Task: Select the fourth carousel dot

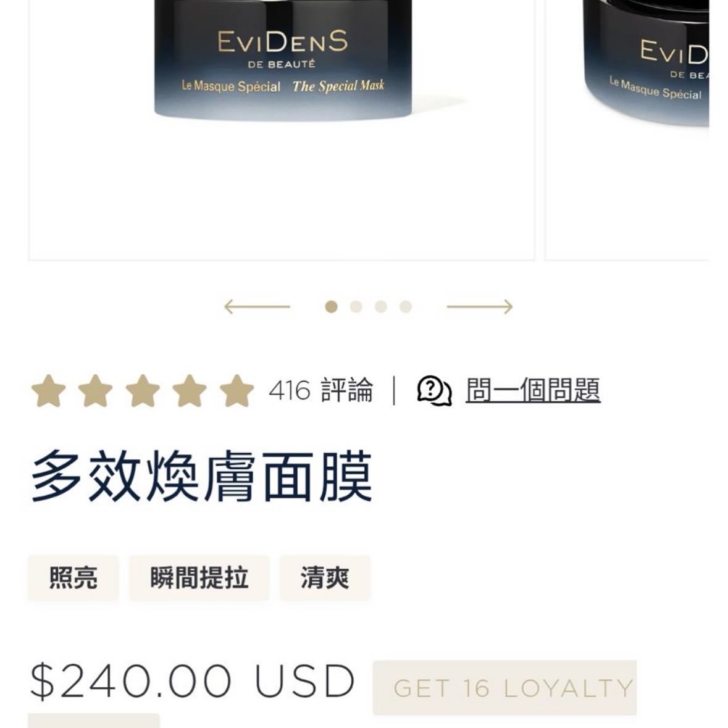Action: (406, 307)
